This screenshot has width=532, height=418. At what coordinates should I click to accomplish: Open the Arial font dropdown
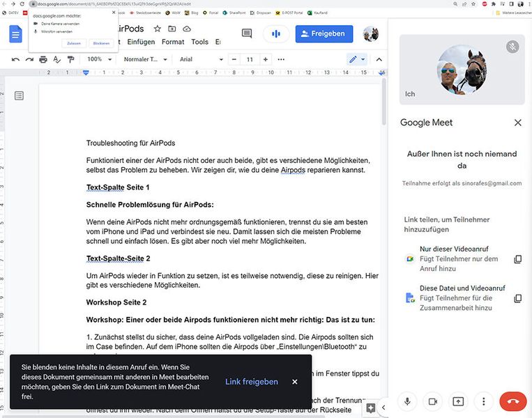pos(201,59)
